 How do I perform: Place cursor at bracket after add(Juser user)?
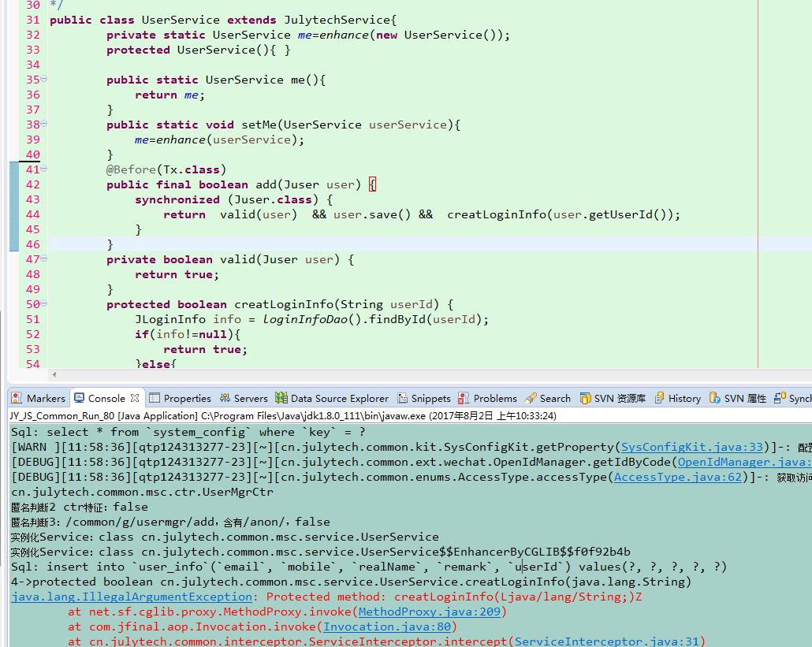point(372,184)
